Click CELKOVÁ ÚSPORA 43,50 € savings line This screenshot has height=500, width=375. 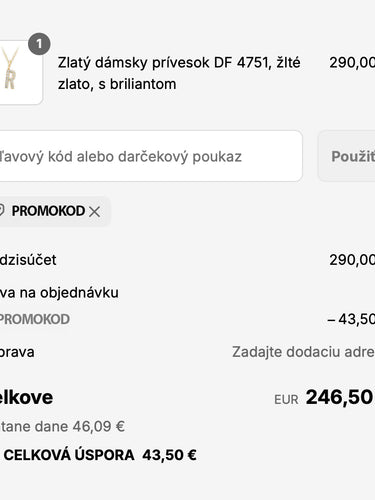pos(100,455)
